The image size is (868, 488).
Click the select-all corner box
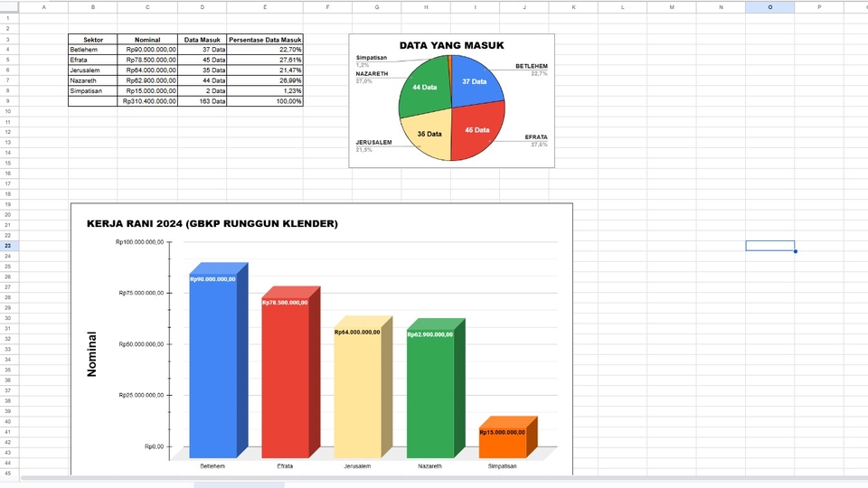coord(7,6)
